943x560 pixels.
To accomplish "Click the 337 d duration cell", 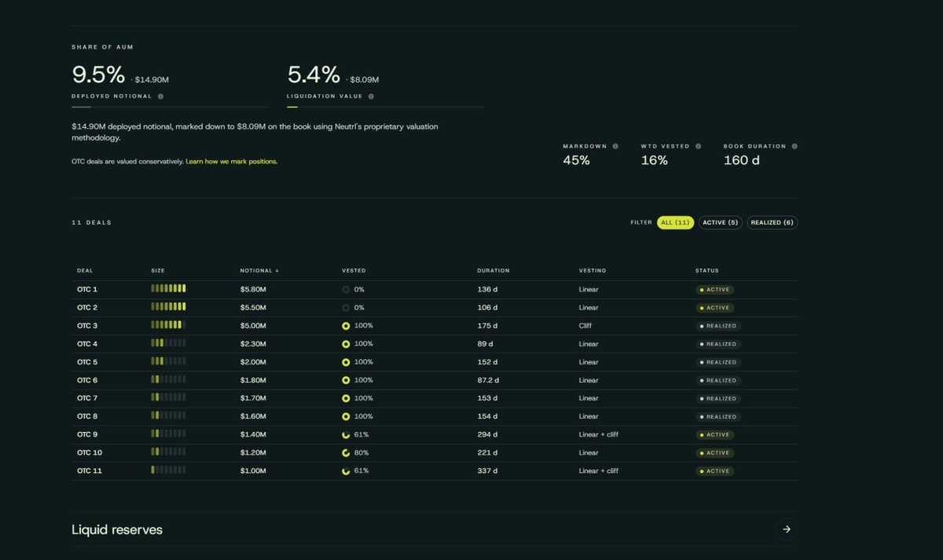I will tap(487, 471).
